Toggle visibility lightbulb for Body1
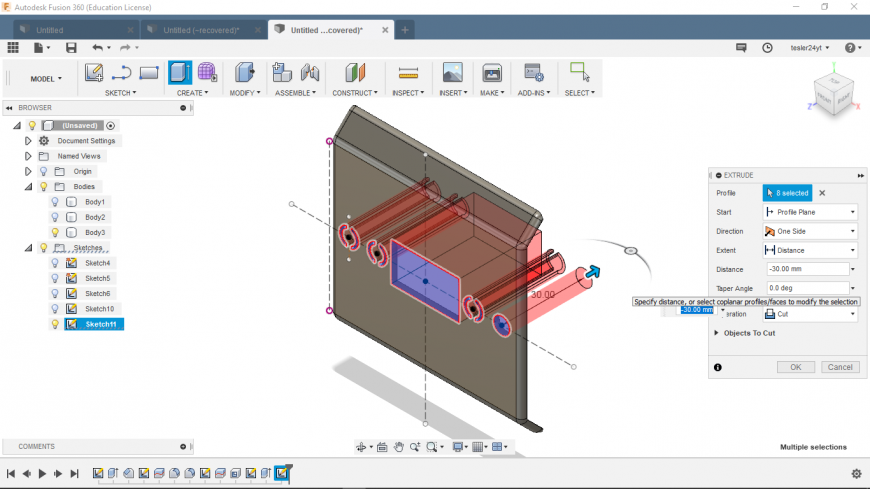 55,202
